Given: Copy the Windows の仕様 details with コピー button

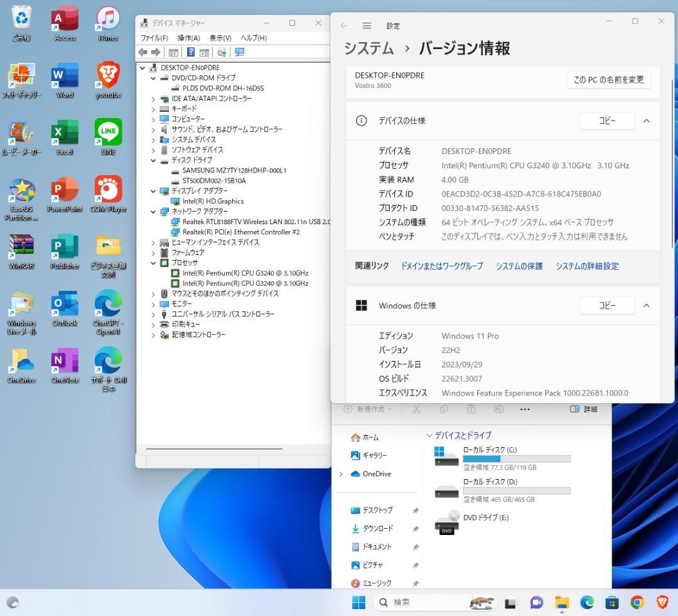Looking at the screenshot, I should (x=606, y=306).
